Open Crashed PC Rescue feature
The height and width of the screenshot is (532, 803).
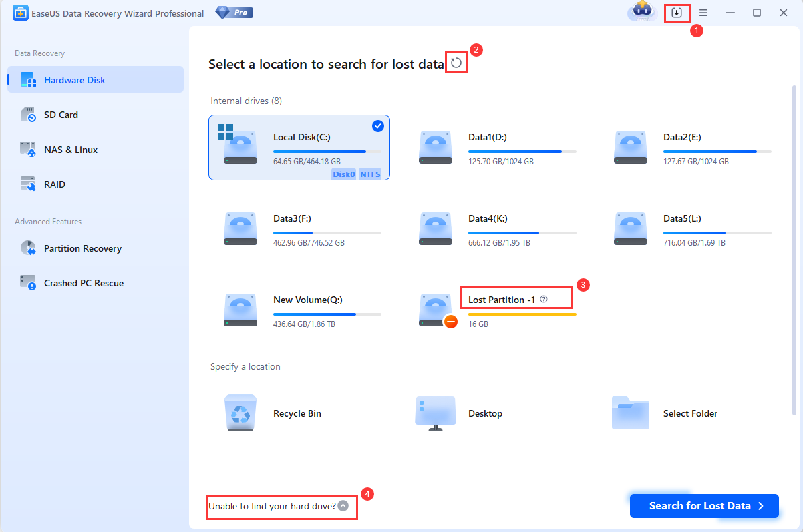[x=96, y=283]
